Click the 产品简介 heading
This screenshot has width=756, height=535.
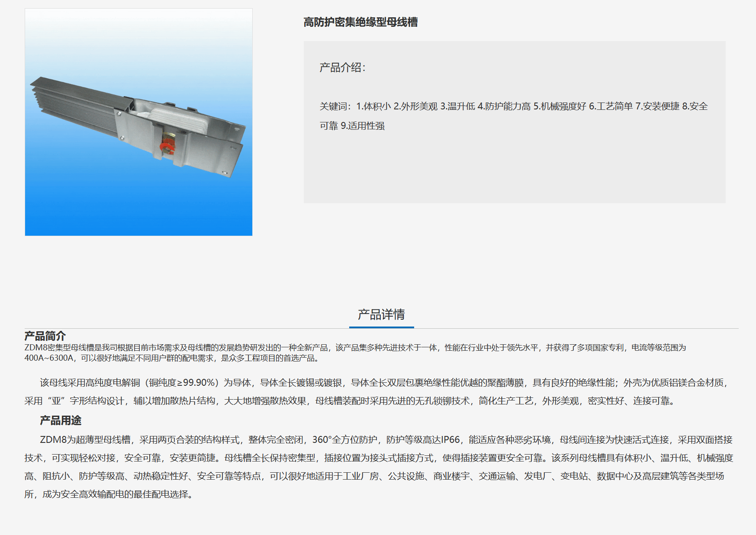pos(45,336)
